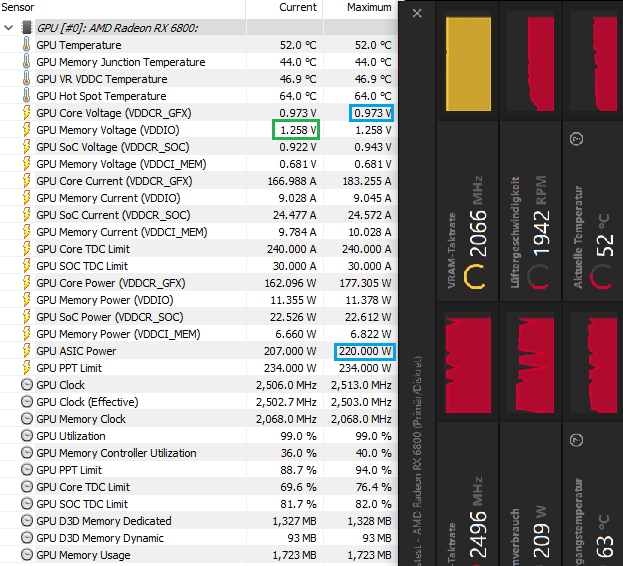Select GPU Memory Clock maximum 2,068.0 MHz
The width and height of the screenshot is (623, 566).
click(x=361, y=419)
